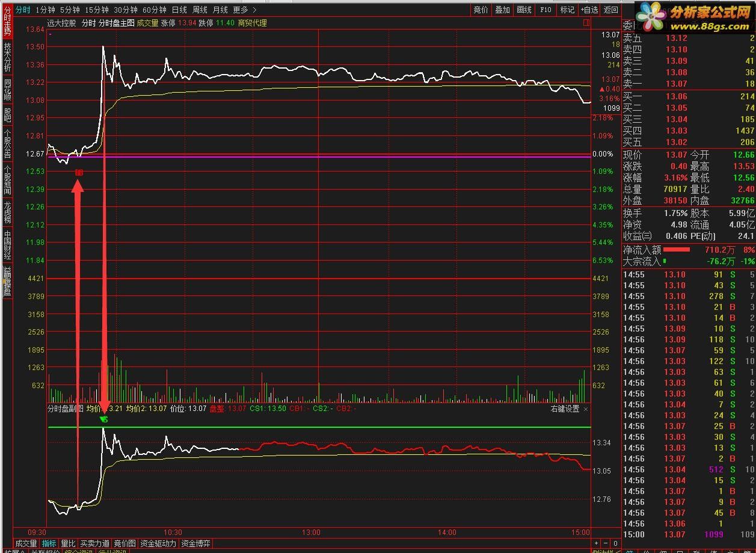This screenshot has height=553, width=756.
Task: Click 右键设置 in the sub-chart panel
Action: [x=565, y=409]
